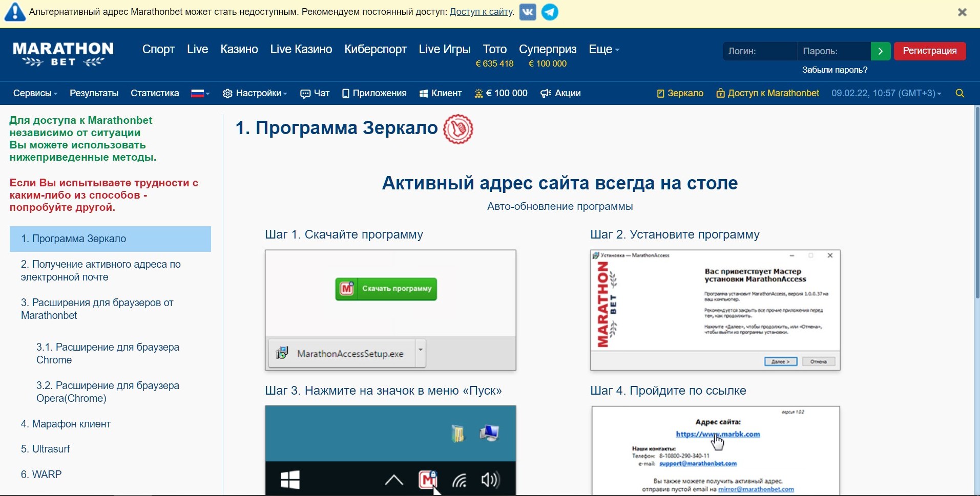The width and height of the screenshot is (980, 496).
Task: Open the € 100 000 jackpot item
Action: coord(501,93)
